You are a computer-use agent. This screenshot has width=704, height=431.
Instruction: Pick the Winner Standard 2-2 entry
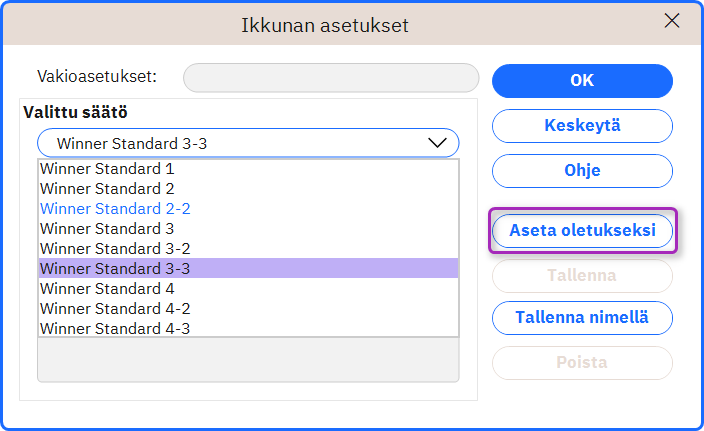coord(248,209)
